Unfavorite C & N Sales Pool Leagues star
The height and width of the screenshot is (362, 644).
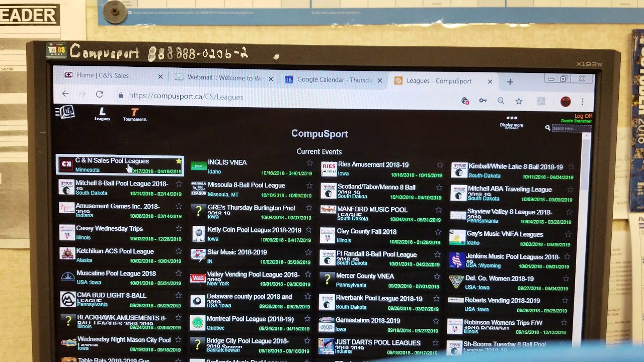179,161
